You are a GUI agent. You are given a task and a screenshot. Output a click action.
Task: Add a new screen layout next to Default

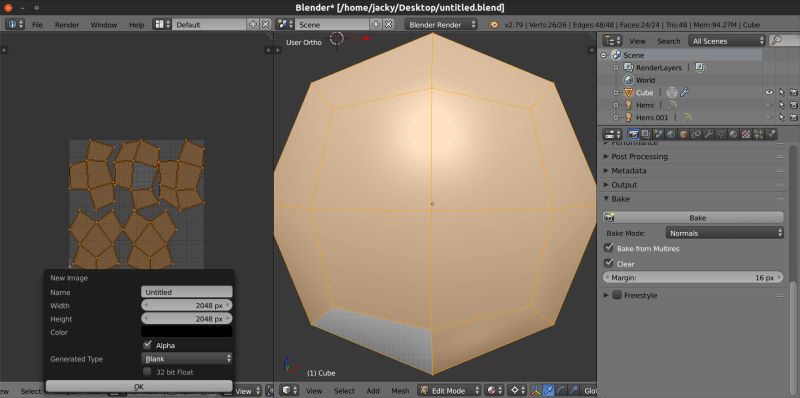(253, 24)
